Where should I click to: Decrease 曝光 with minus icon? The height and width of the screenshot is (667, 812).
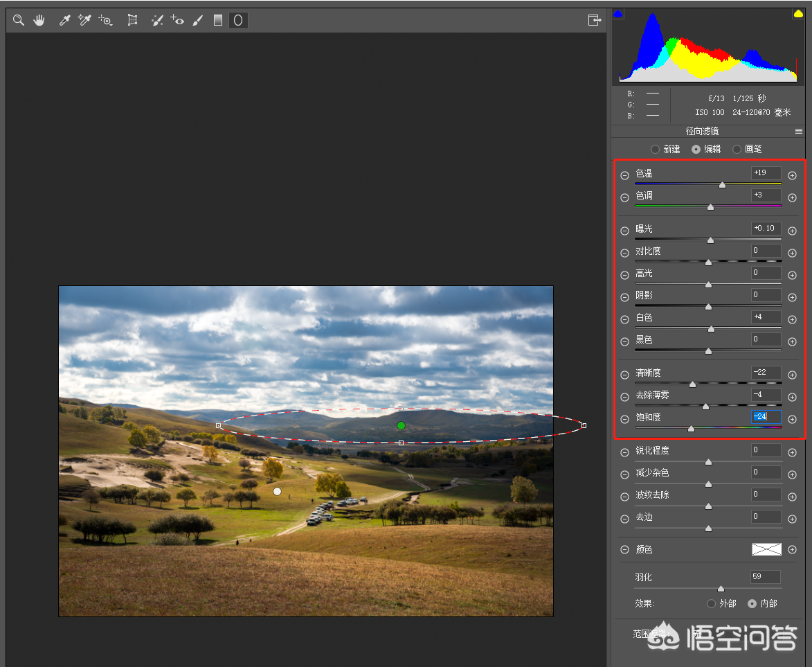(624, 231)
